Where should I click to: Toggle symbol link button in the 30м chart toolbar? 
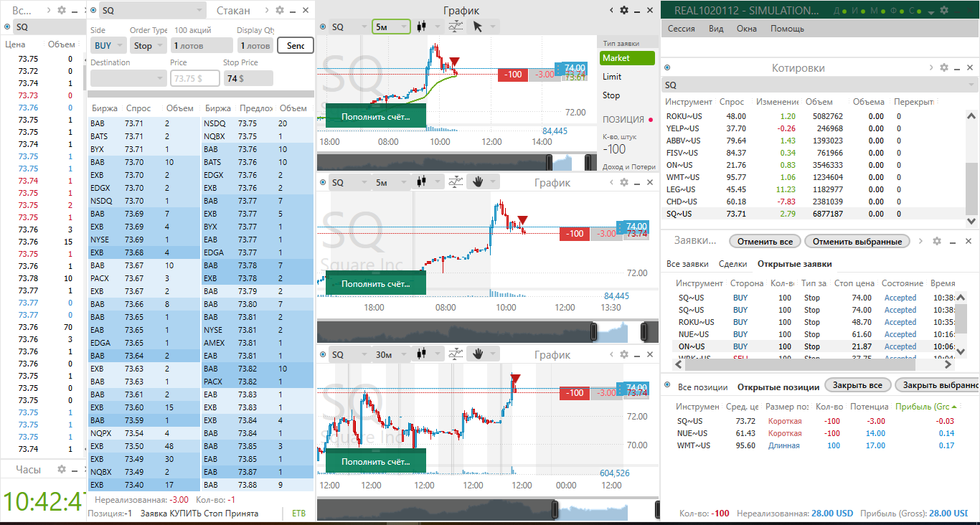click(x=323, y=354)
